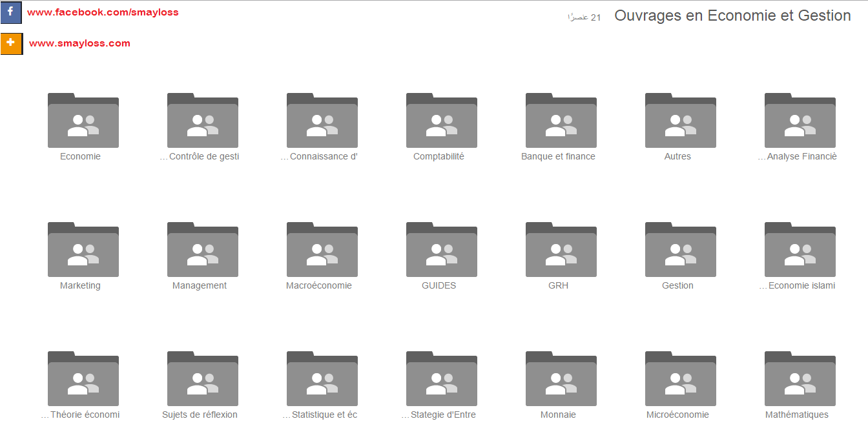868x430 pixels.
Task: Open the Contrôle de gesti folder icon
Action: tap(203, 120)
